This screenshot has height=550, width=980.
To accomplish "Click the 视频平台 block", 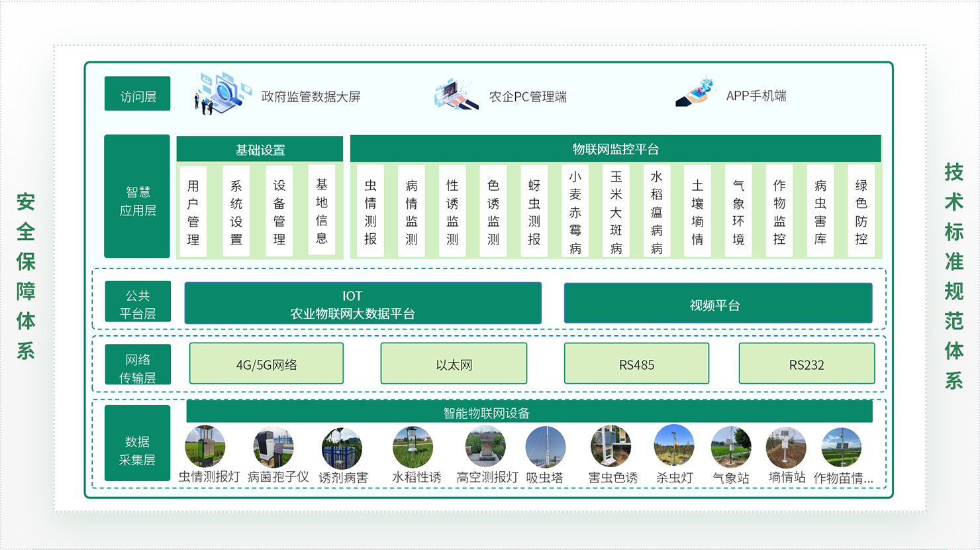I will point(718,303).
